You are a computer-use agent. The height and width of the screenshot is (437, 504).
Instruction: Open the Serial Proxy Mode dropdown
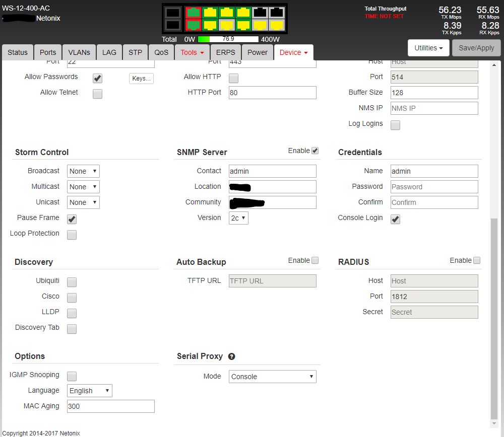click(x=272, y=377)
